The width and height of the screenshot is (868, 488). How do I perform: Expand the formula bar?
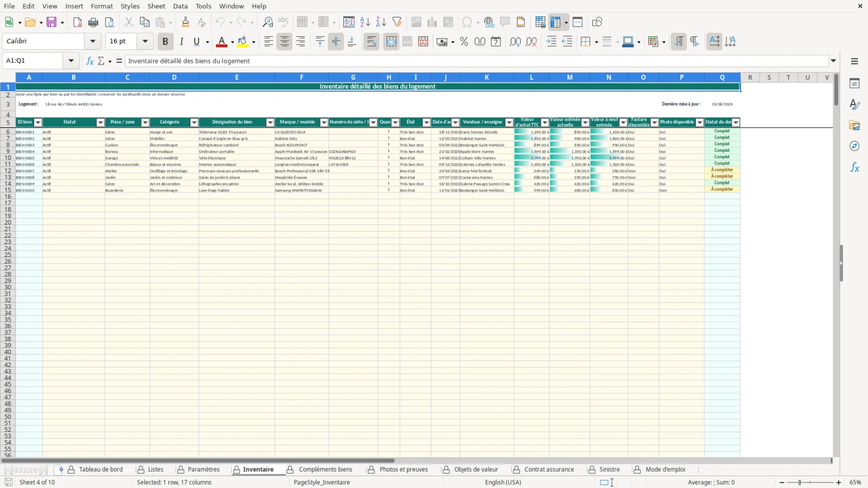click(x=833, y=61)
